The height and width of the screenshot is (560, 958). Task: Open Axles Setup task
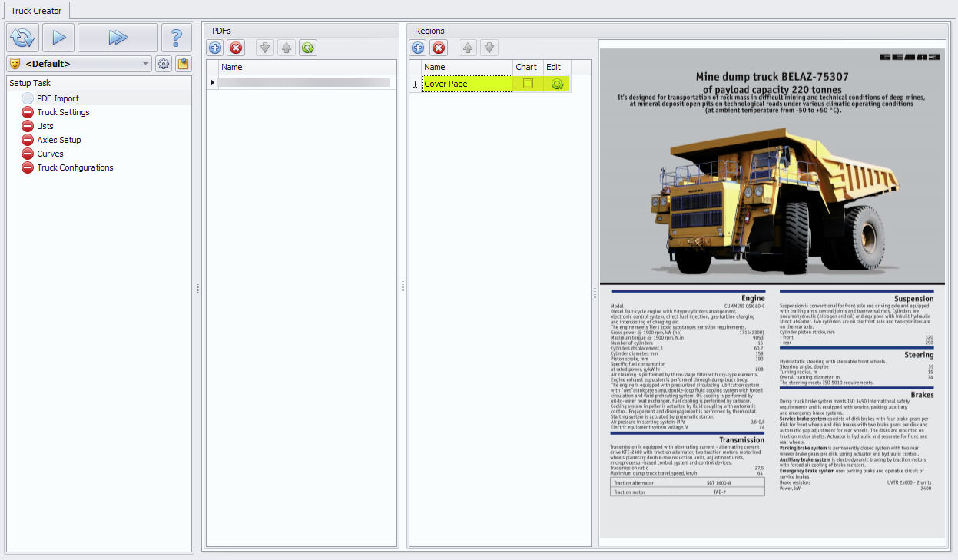[x=58, y=140]
